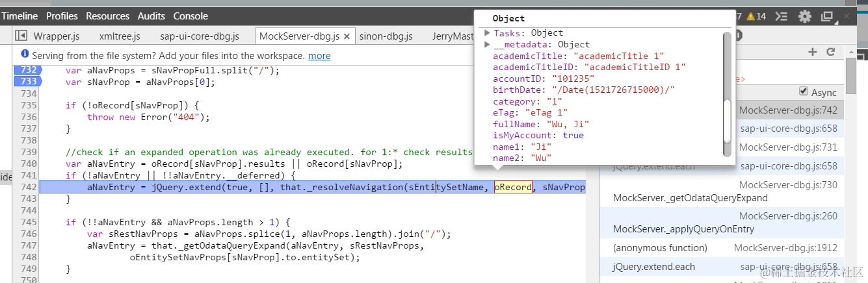
Task: Click the sRestNavProps declaration on line 746
Action: click(269, 234)
